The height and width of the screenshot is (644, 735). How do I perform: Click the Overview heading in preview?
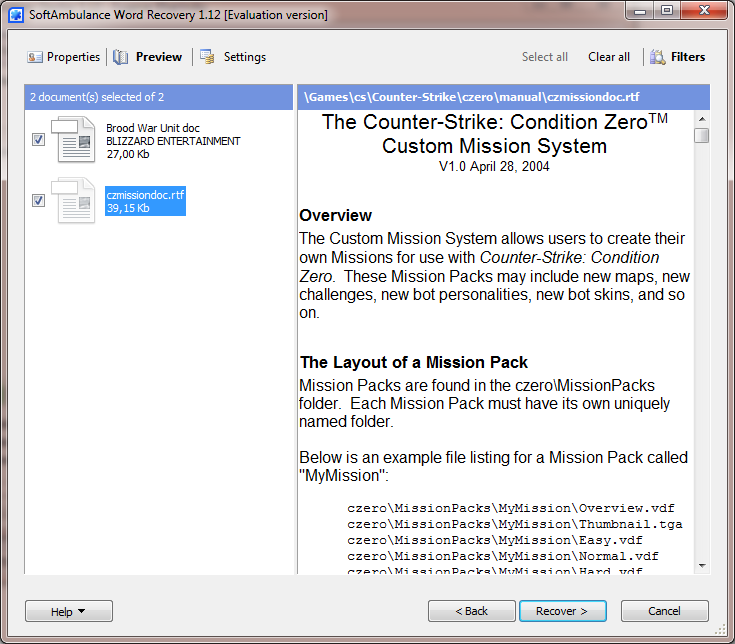[336, 216]
